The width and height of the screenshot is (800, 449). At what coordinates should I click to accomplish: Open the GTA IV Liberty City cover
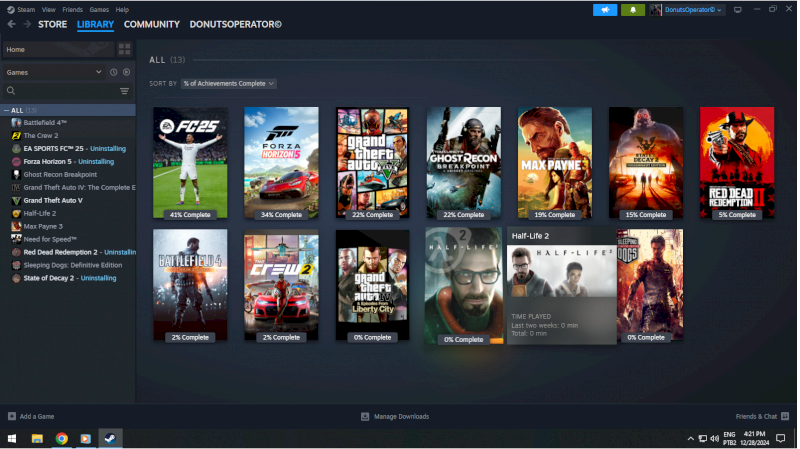pyautogui.click(x=372, y=285)
